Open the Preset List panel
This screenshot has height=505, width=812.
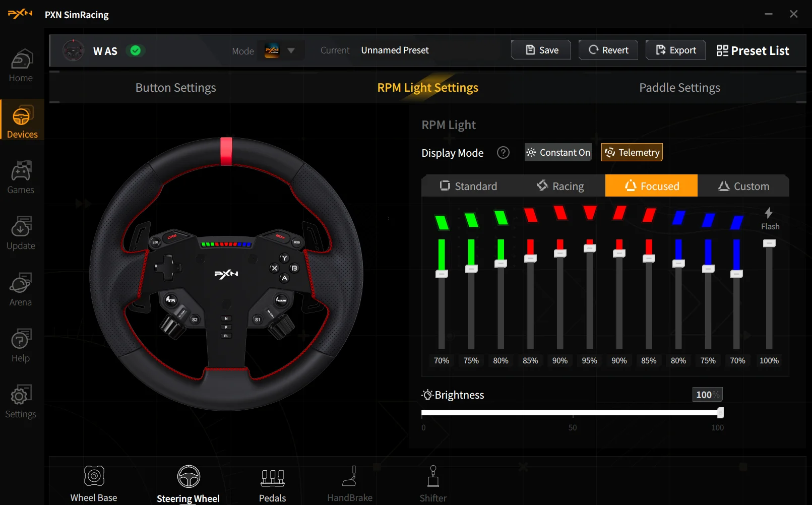[753, 50]
